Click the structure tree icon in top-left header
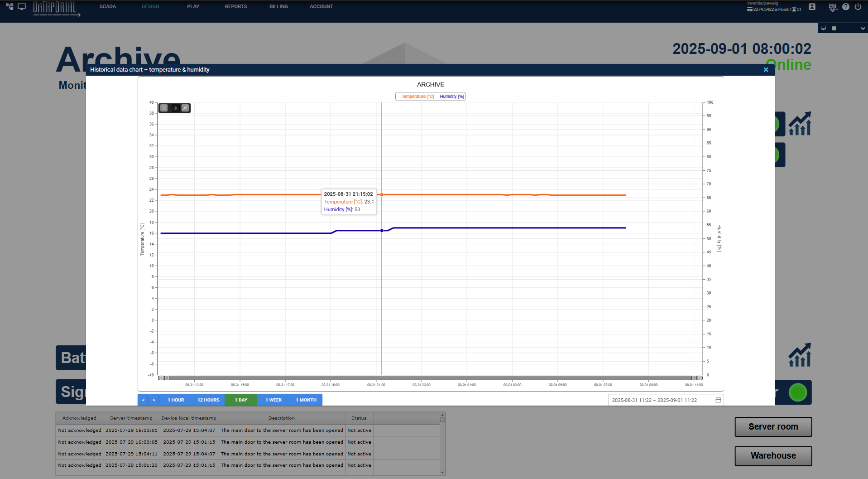The image size is (868, 479). (10, 6)
